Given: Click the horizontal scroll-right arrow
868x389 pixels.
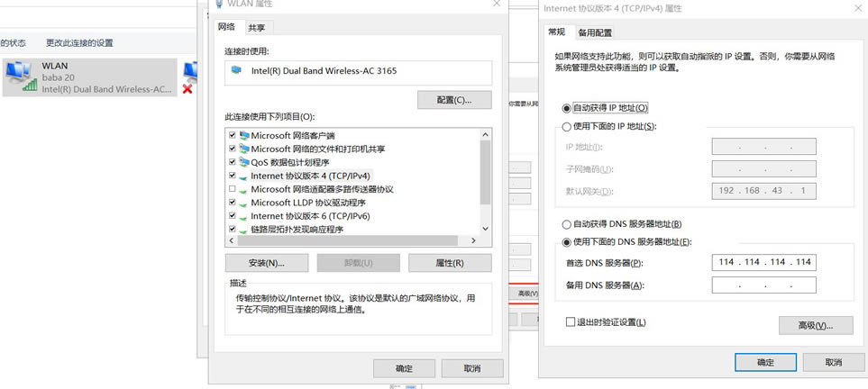Looking at the screenshot, I should pos(473,240).
